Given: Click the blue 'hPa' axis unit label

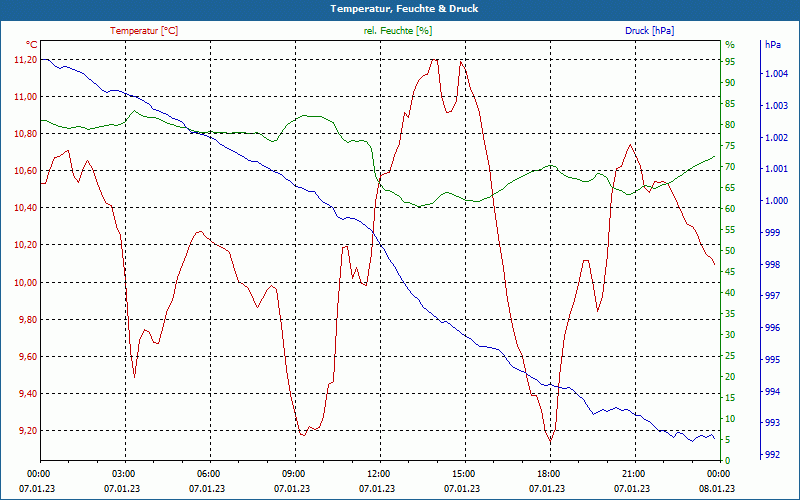Looking at the screenshot, I should pos(773,45).
